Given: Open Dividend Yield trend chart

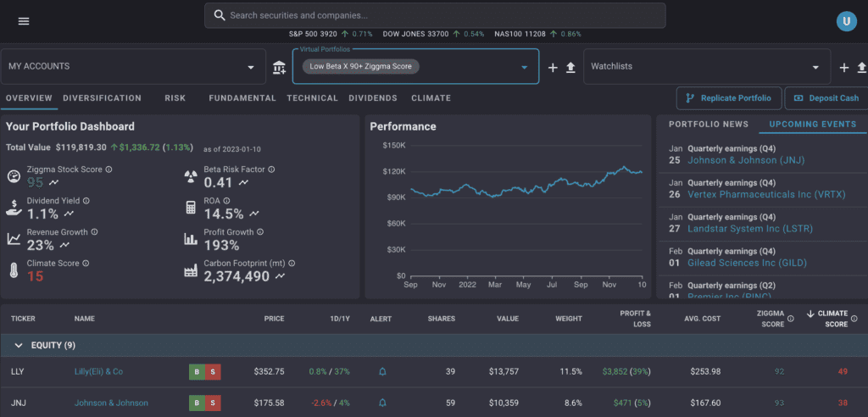Looking at the screenshot, I should click(68, 214).
